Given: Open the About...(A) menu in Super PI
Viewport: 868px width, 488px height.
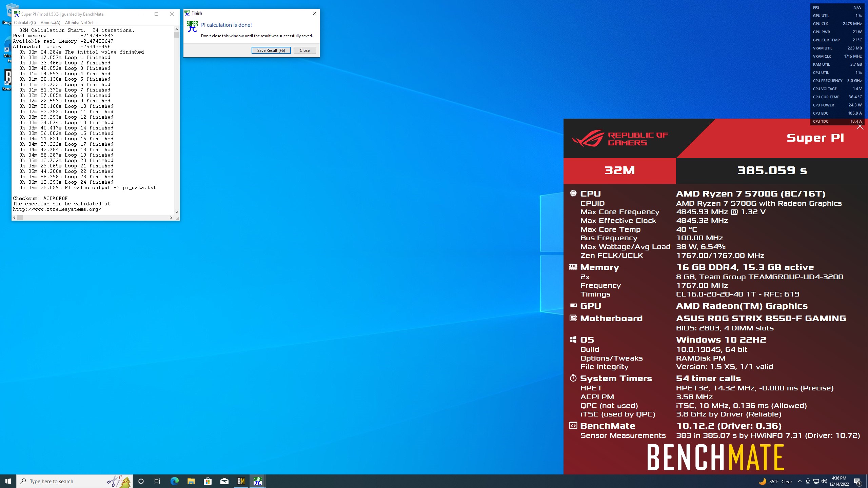Looking at the screenshot, I should pyautogui.click(x=50, y=23).
